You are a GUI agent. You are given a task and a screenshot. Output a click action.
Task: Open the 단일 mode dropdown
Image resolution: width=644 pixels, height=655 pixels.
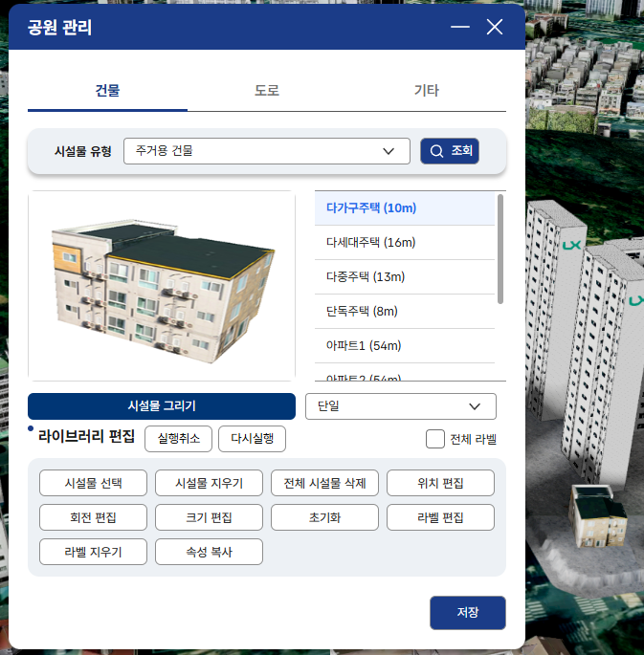coord(401,406)
